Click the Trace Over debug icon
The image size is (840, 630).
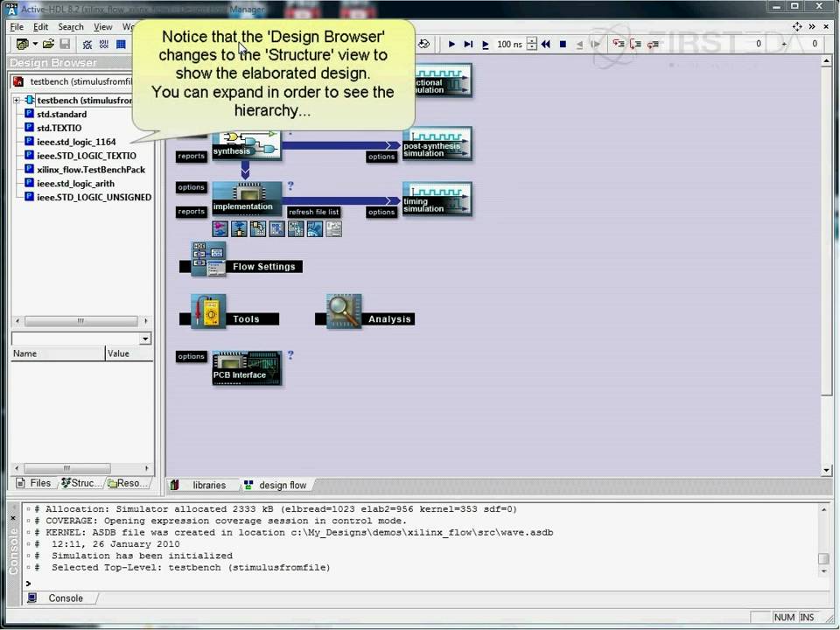[x=636, y=44]
